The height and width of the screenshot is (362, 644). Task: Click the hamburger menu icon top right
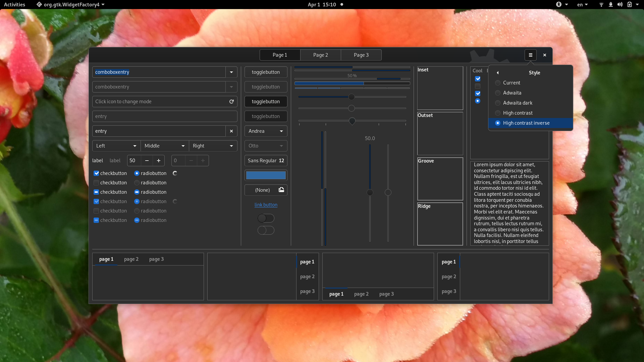tap(530, 55)
